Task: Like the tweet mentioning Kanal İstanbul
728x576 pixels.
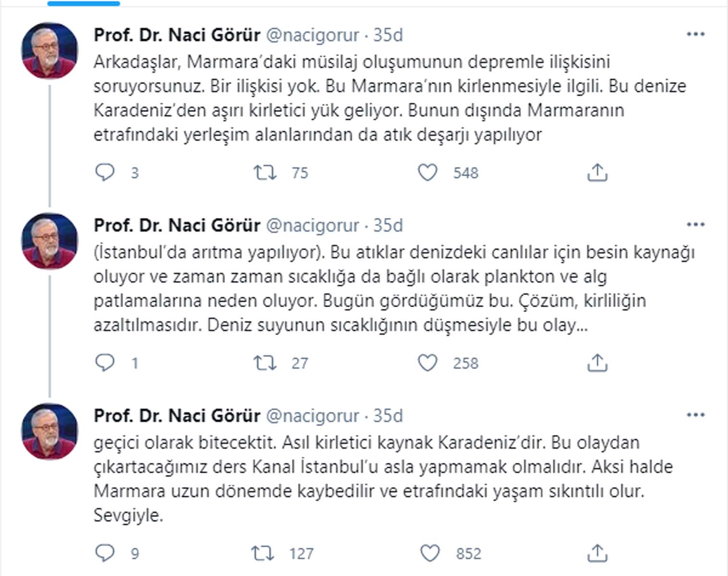Action: coord(431,553)
